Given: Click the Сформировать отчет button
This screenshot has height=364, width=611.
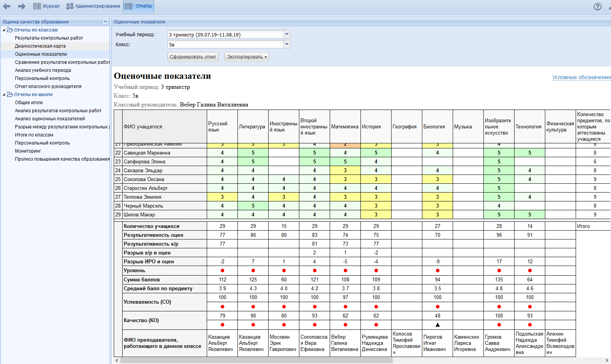Looking at the screenshot, I should tap(193, 57).
